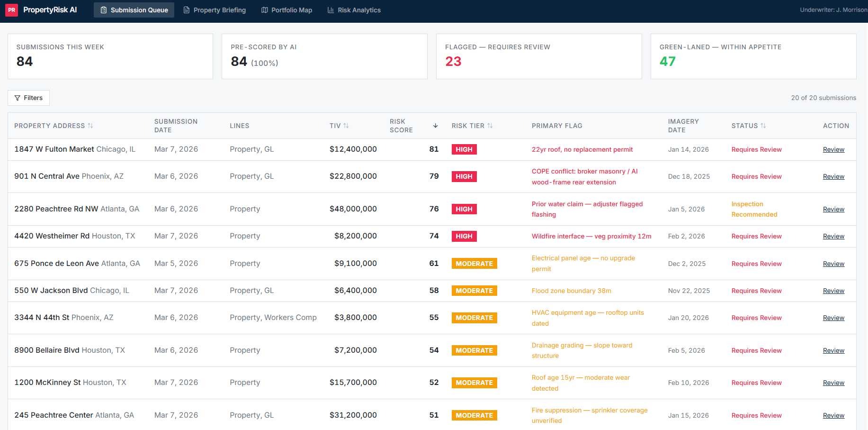Click the PropertyRisk AI PR logo icon
This screenshot has height=430, width=868.
tap(12, 10)
